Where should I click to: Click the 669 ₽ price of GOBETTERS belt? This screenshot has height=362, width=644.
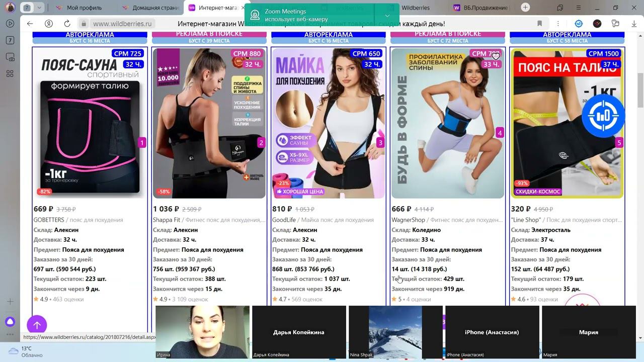[43, 209]
